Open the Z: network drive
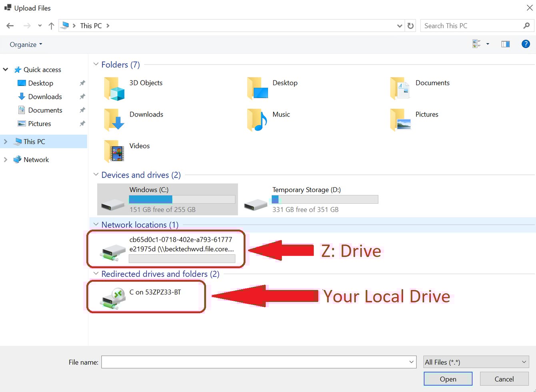The width and height of the screenshot is (536, 392). tap(166, 249)
